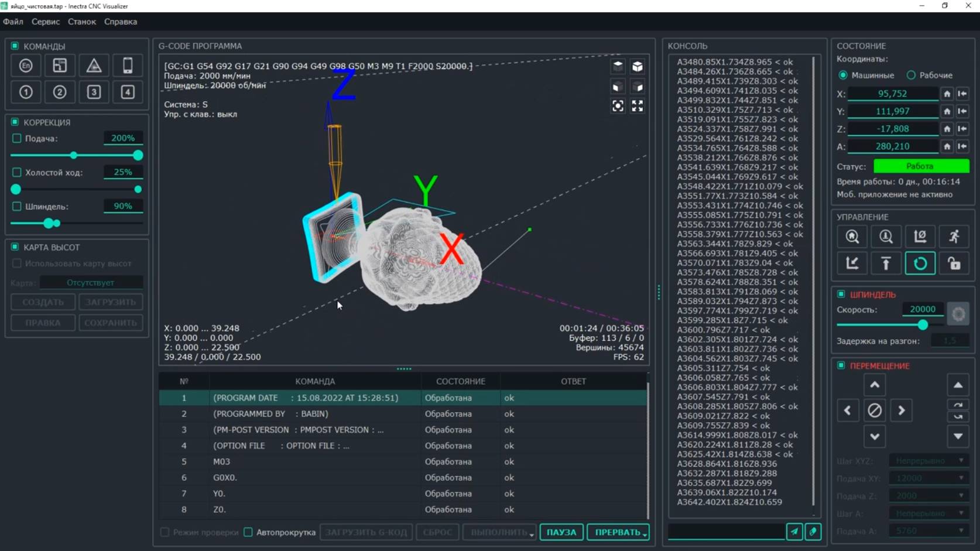This screenshot has width=980, height=551.
Task: Open the Сервис menu
Action: 45,22
